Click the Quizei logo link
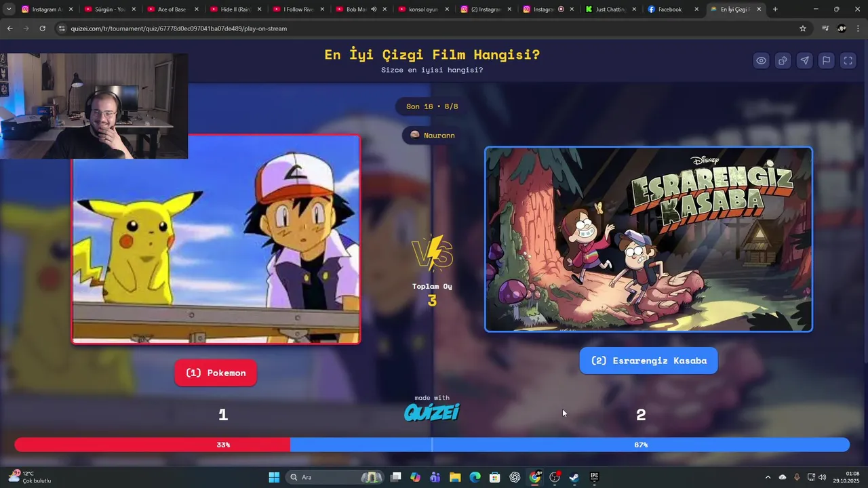The width and height of the screenshot is (868, 488). coord(432,411)
